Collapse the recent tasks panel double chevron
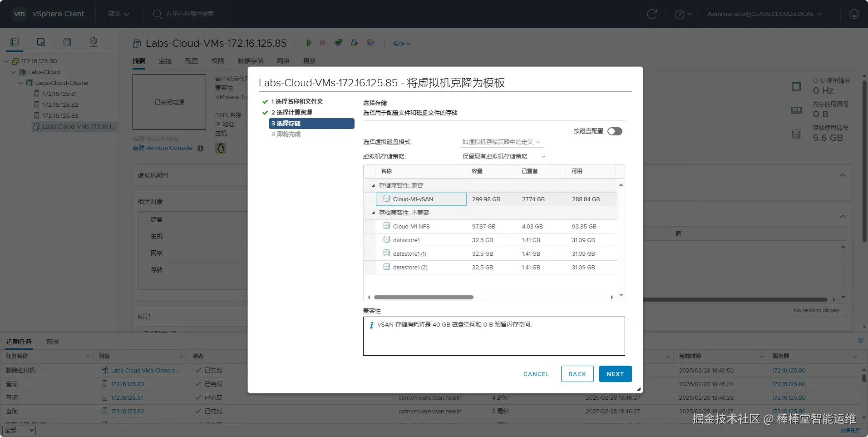Viewport: 868px width, 437px height. (x=860, y=341)
